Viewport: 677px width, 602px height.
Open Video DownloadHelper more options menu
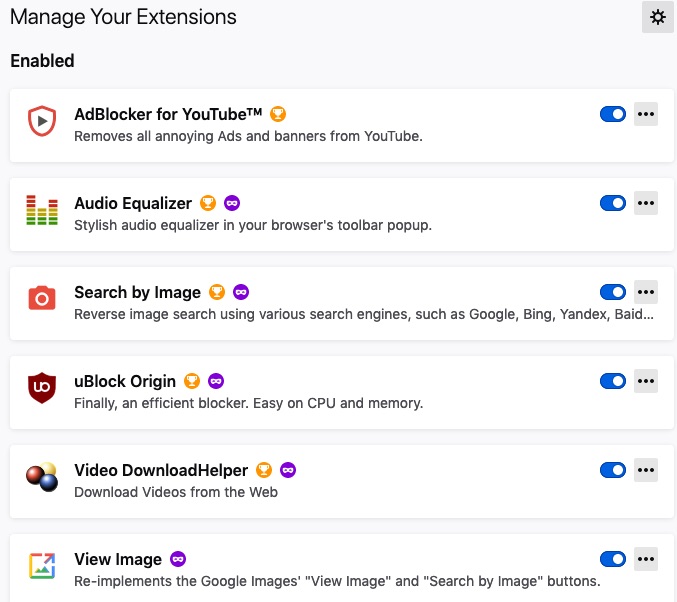click(x=646, y=470)
